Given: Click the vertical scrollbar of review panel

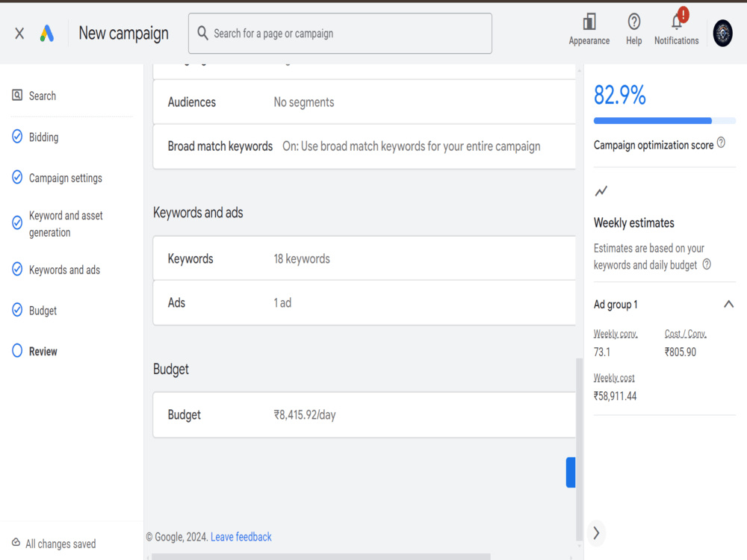Looking at the screenshot, I should pyautogui.click(x=580, y=449).
